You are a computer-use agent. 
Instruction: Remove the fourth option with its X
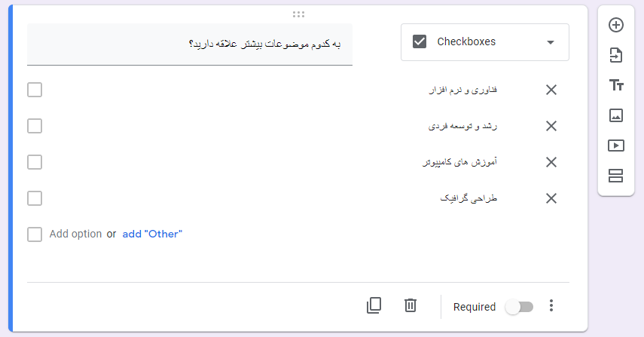[551, 198]
